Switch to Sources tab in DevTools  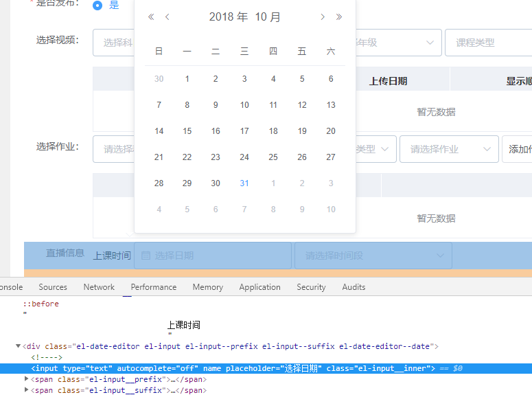coord(53,287)
